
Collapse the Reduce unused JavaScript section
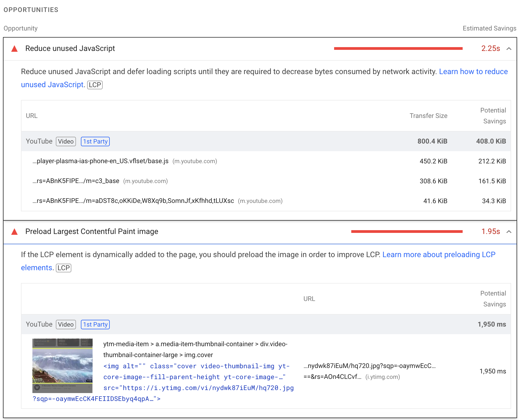coord(509,48)
